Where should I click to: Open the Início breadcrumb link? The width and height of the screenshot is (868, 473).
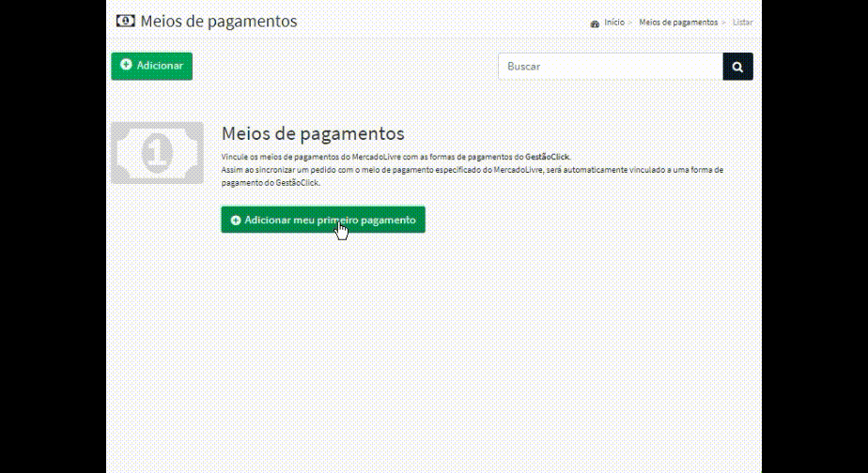(614, 23)
